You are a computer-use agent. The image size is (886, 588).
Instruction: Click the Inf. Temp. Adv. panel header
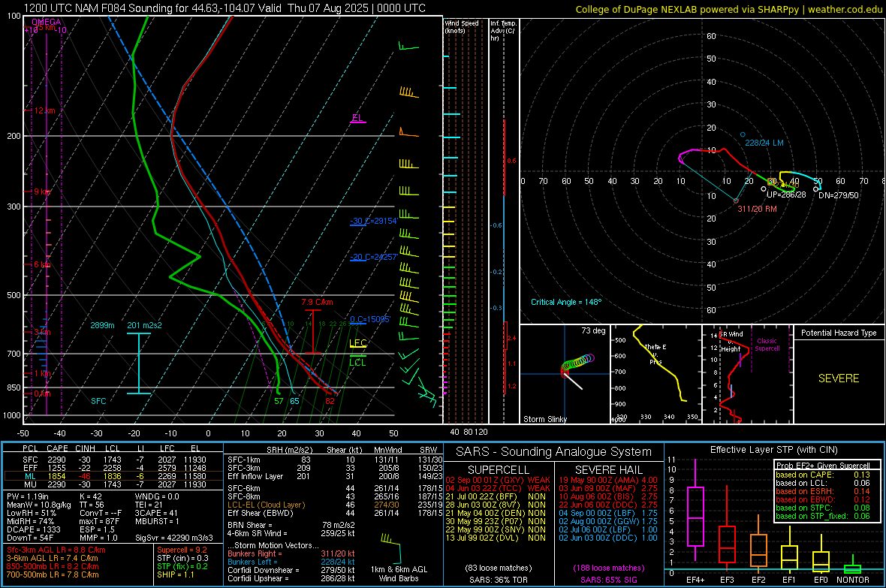[x=503, y=31]
